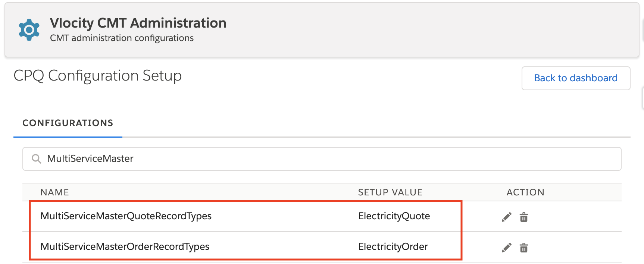Click the ElectricityQuote setup value
Viewport: 644px width, 264px height.
394,216
